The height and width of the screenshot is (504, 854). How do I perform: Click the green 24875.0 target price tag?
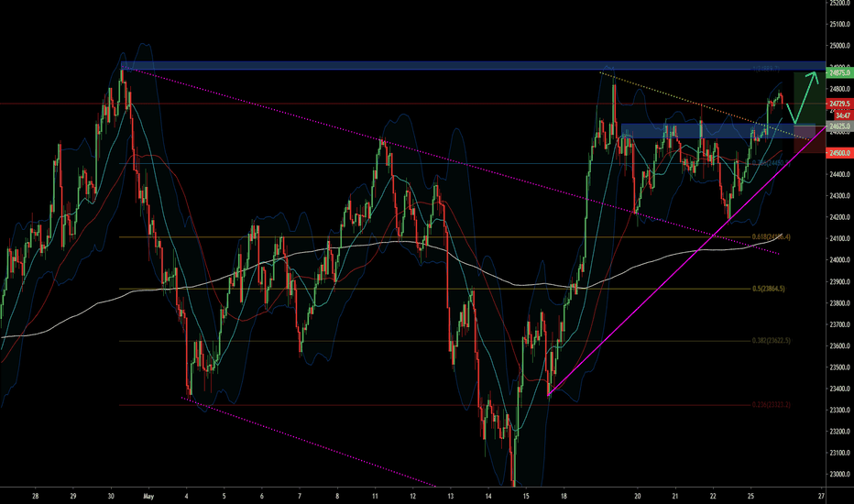839,72
